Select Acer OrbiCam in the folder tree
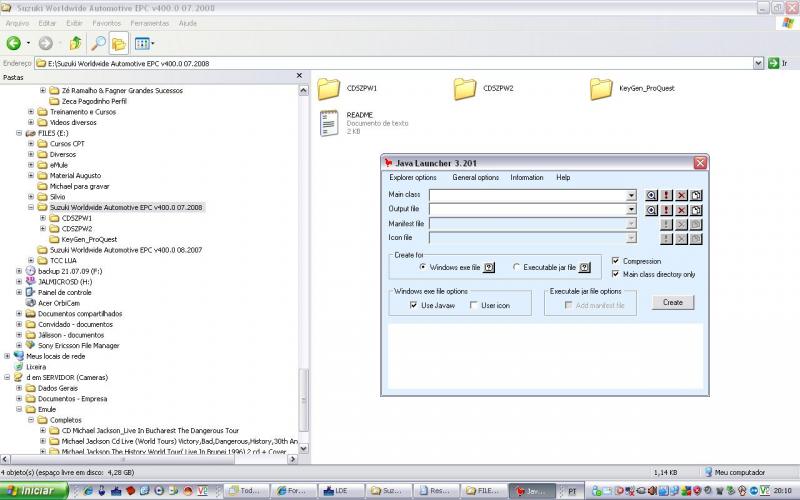The image size is (800, 500). coord(59,303)
